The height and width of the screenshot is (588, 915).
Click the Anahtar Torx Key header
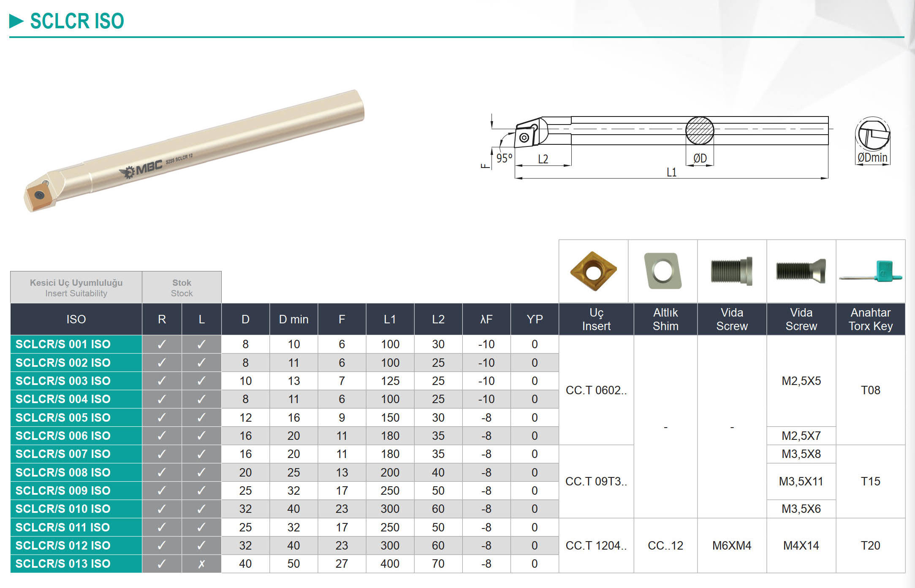(870, 319)
